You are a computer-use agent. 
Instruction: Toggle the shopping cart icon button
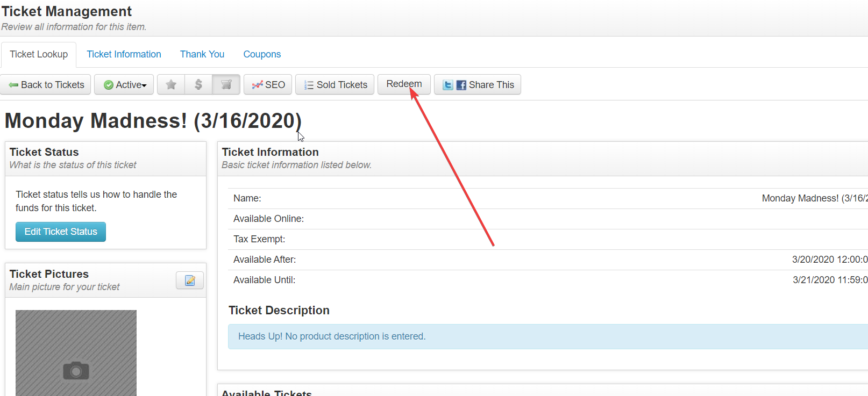click(x=226, y=85)
